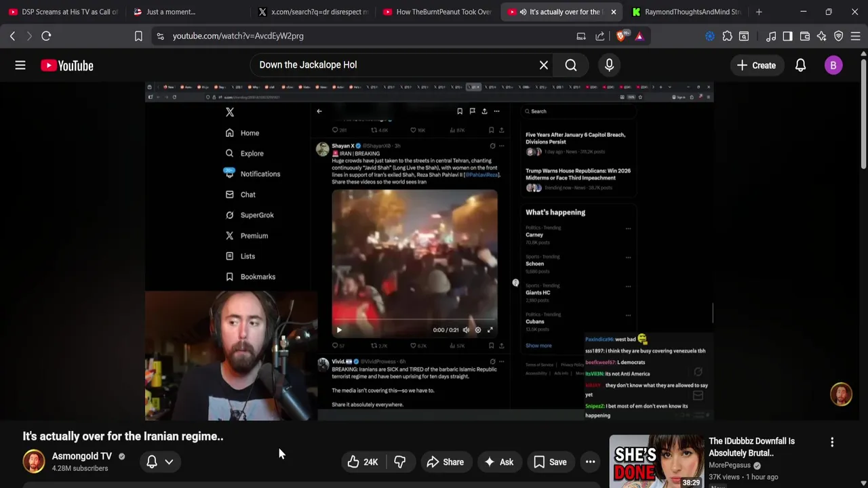868x488 pixels.
Task: Click the blue circular extension icon
Action: [x=710, y=36]
